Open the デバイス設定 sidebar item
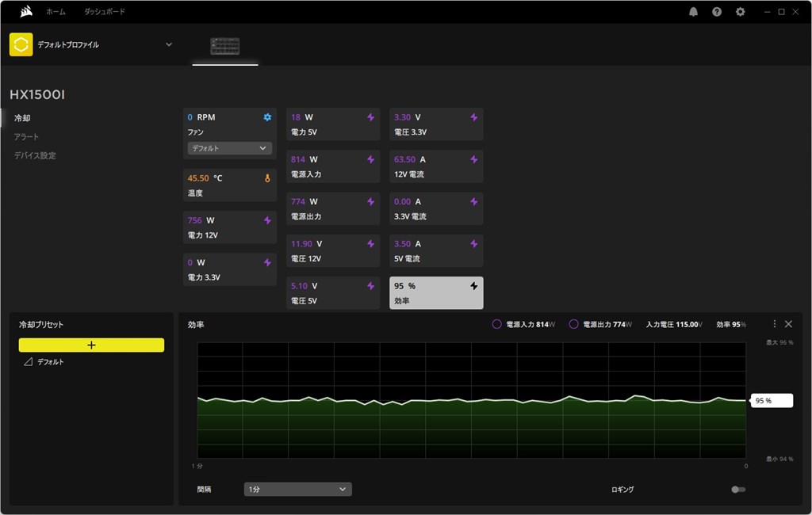Viewport: 812px width, 515px height. pyautogui.click(x=35, y=155)
